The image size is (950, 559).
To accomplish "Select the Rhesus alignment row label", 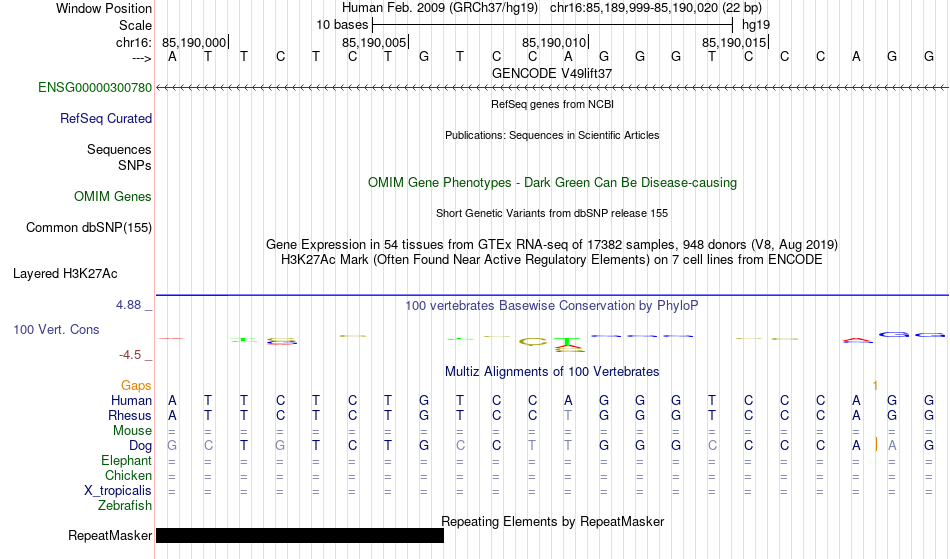I will [x=130, y=415].
